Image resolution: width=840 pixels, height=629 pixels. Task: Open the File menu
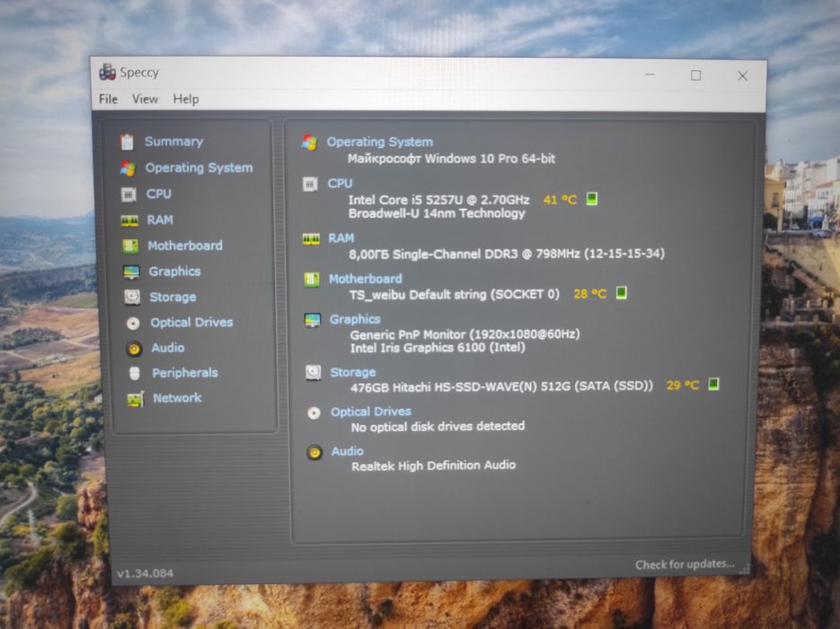(108, 99)
